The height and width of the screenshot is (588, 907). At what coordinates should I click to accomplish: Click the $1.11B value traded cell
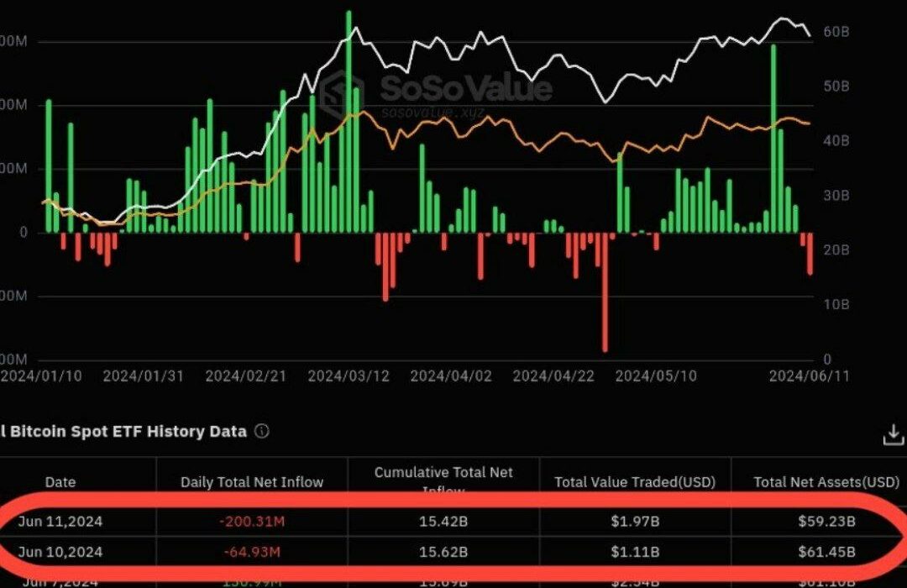[x=635, y=552]
